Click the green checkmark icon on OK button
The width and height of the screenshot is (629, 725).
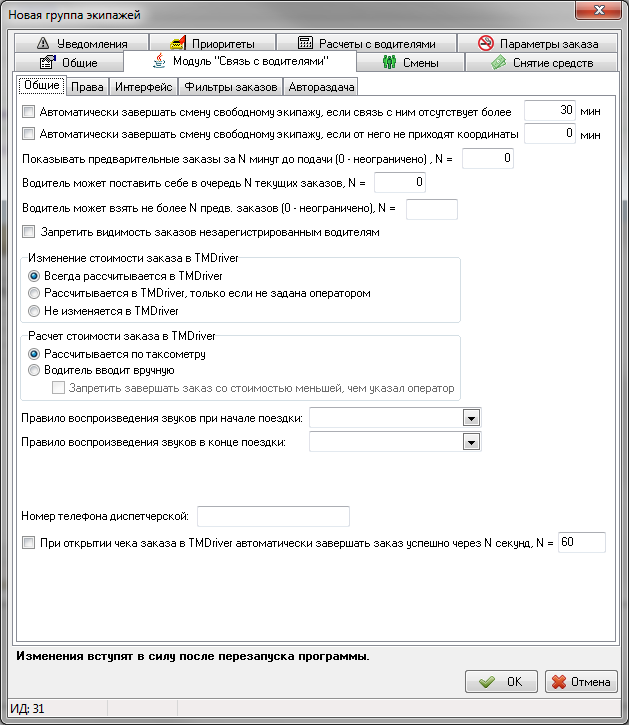pyautogui.click(x=487, y=682)
